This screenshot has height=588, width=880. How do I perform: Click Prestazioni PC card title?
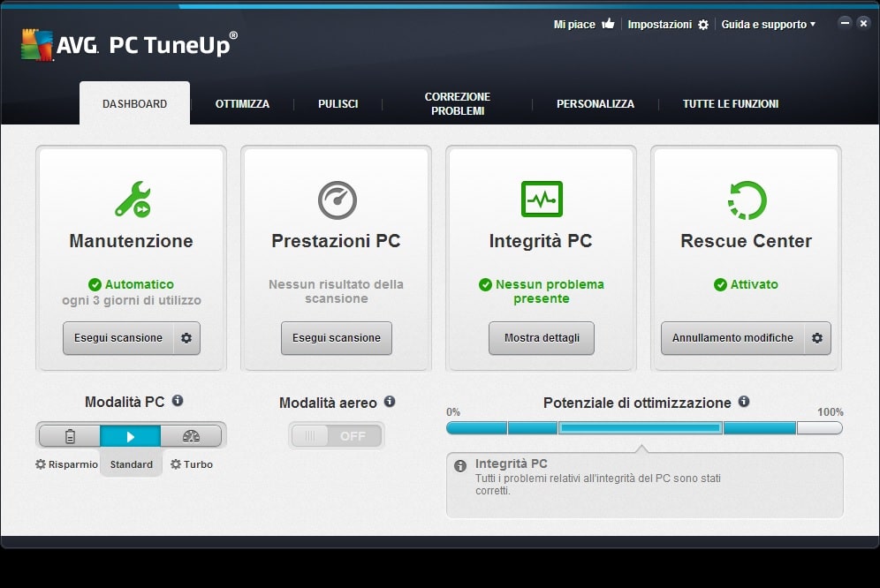[x=336, y=241]
